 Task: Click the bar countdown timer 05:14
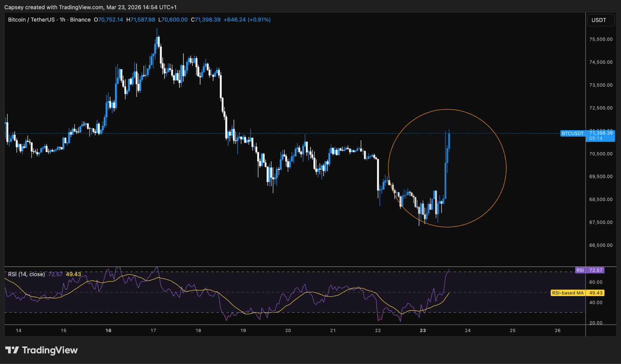click(x=595, y=138)
